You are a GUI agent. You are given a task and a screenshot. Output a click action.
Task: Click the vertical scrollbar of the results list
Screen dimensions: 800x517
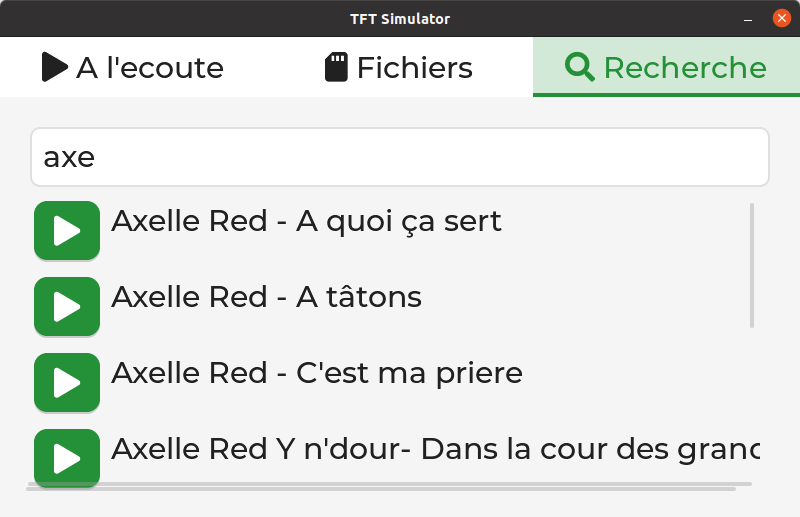point(752,265)
